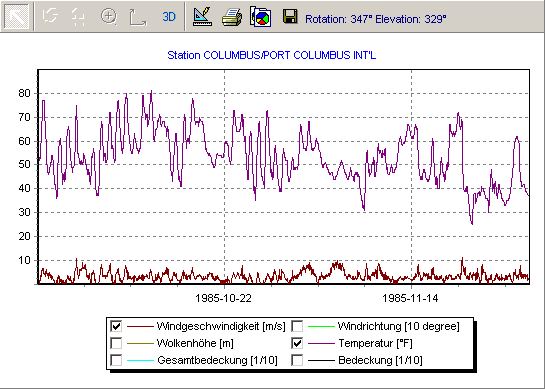Click the dark red Windgeschwindigkeit legend line
Viewport: 545px width, 389px height.
point(140,326)
